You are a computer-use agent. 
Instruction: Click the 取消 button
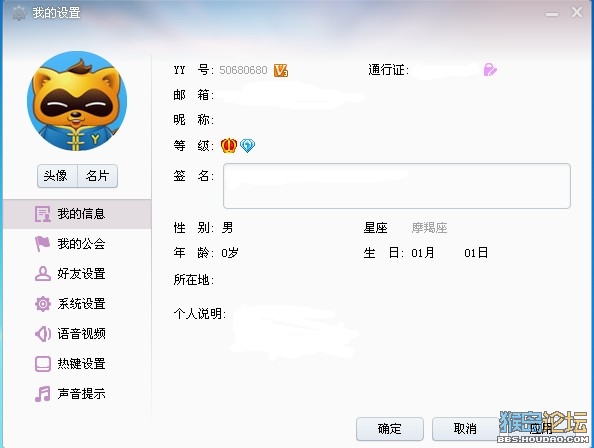(465, 429)
